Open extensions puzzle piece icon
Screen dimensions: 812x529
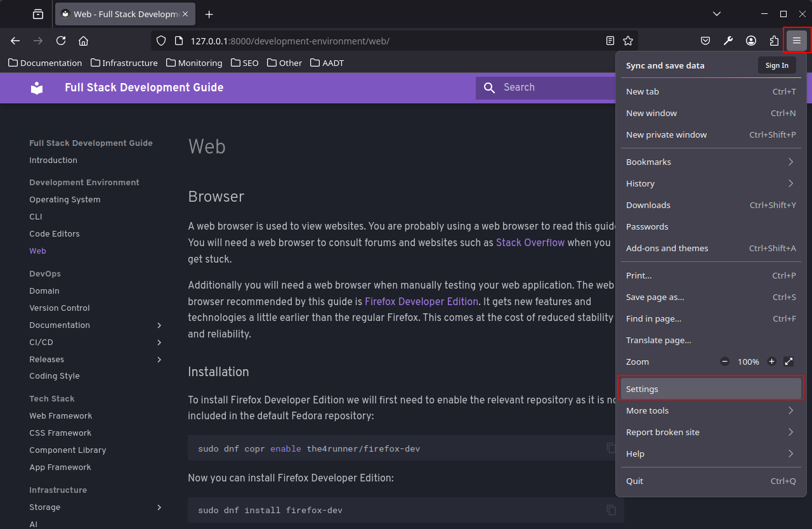774,41
